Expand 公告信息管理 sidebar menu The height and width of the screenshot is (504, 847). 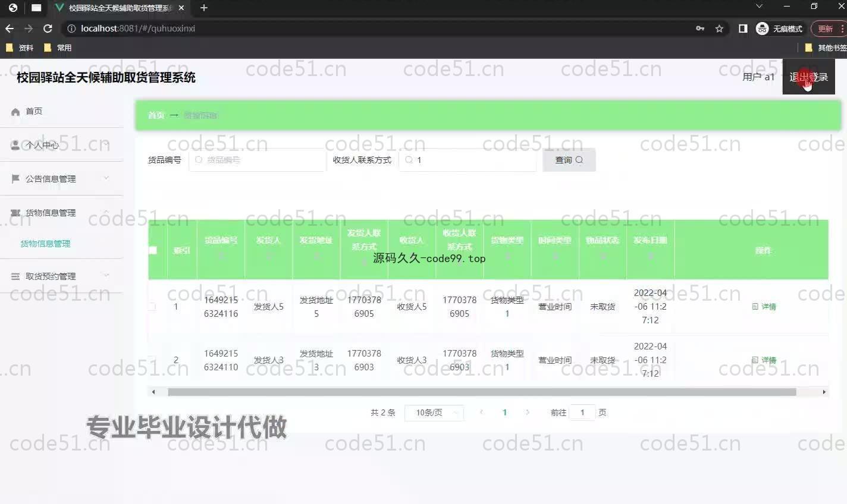pyautogui.click(x=61, y=179)
